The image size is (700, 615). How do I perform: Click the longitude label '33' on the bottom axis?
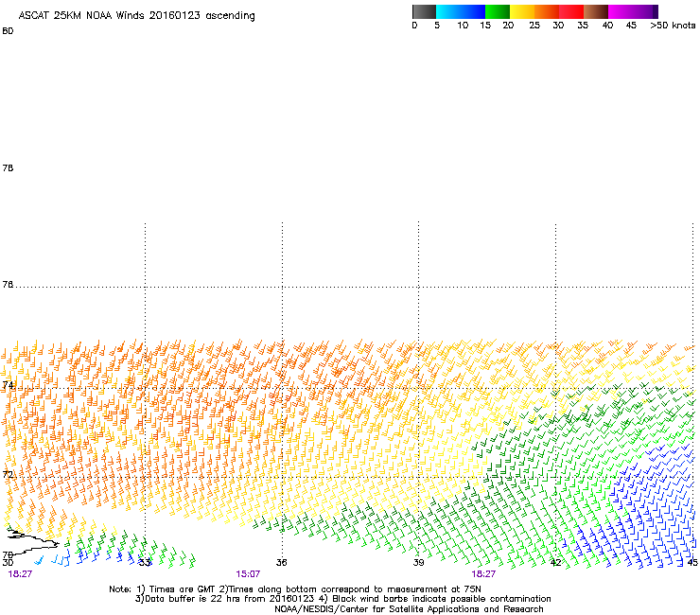144,563
